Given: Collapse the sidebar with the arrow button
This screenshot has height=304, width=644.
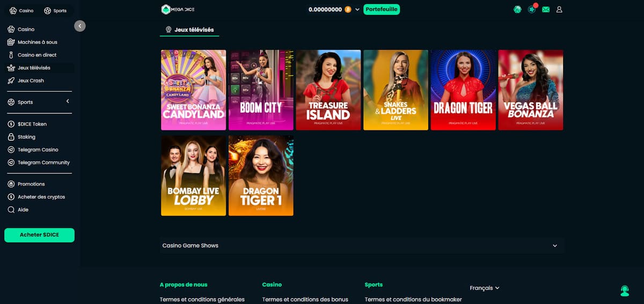Looking at the screenshot, I should coord(80,26).
